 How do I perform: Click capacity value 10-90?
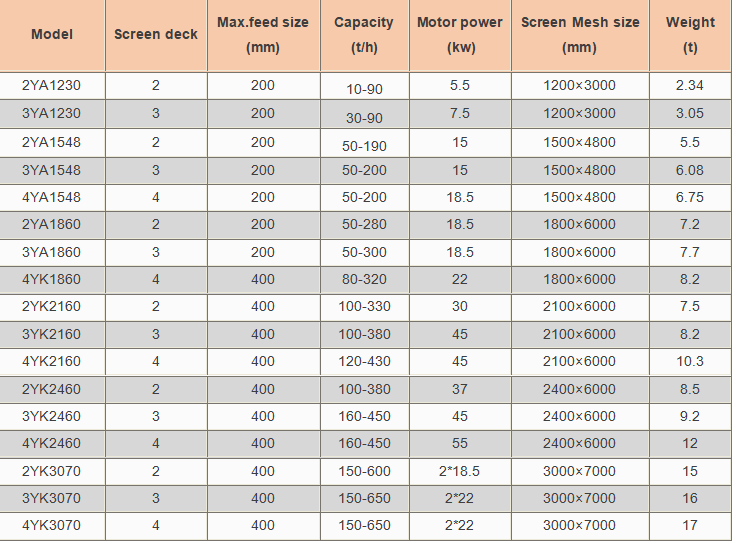pos(364,89)
